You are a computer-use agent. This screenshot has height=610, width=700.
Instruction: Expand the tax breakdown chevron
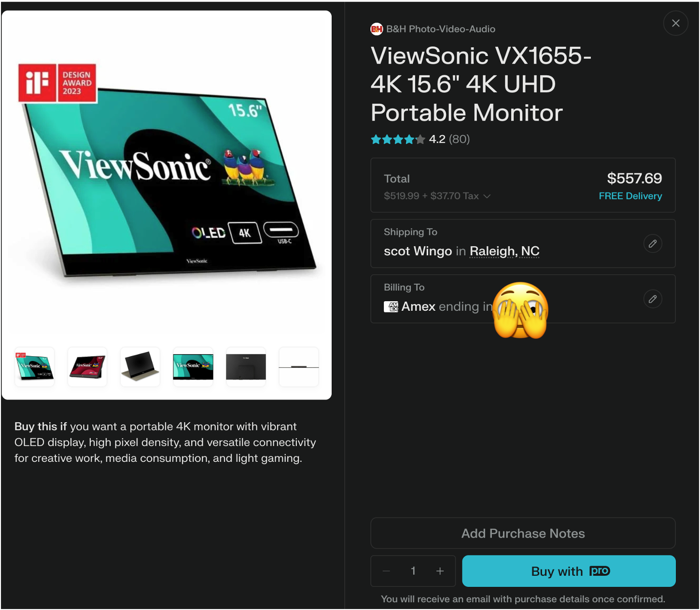pos(487,196)
